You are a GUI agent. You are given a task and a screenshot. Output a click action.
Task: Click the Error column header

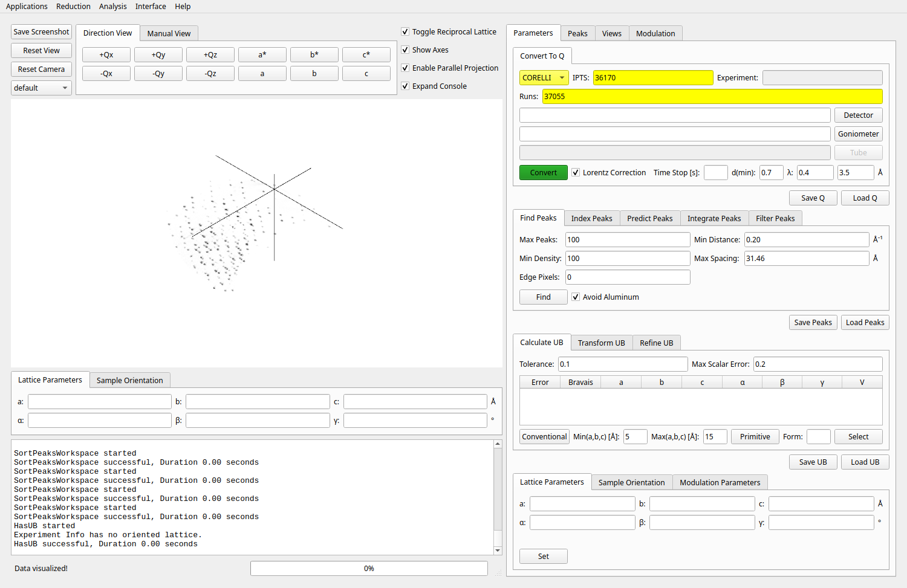tap(540, 383)
